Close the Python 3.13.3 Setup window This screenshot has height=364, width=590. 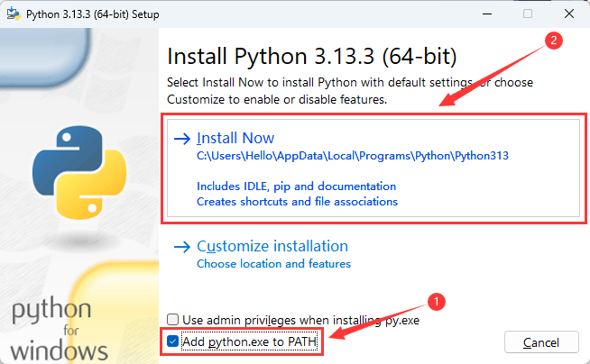[569, 14]
